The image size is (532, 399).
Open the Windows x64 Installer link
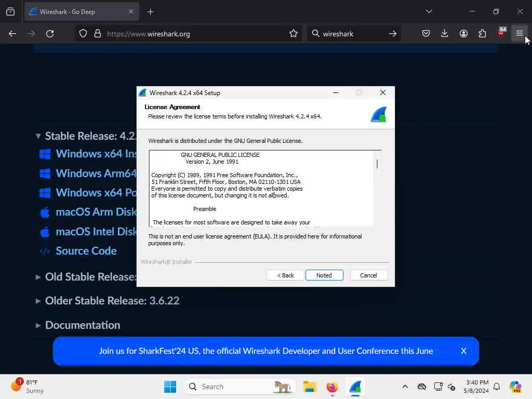pos(96,154)
